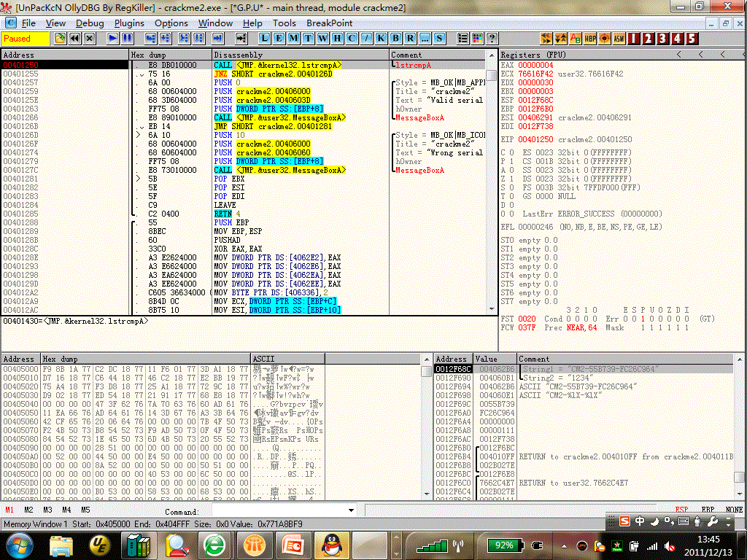Open the Memory map window (M button)
The image size is (747, 560).
pyautogui.click(x=293, y=38)
